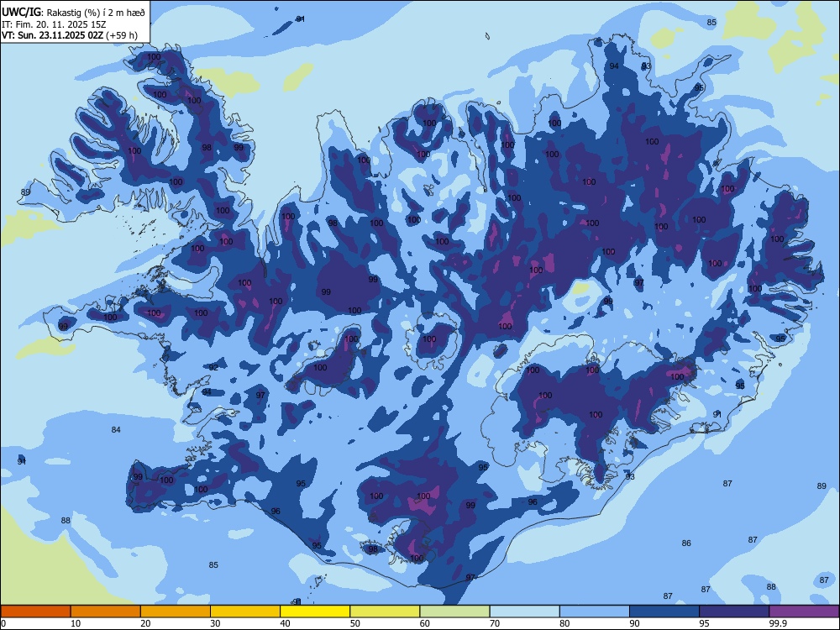
Task: Click the '92' humidity value on the map
Action: click(x=213, y=368)
